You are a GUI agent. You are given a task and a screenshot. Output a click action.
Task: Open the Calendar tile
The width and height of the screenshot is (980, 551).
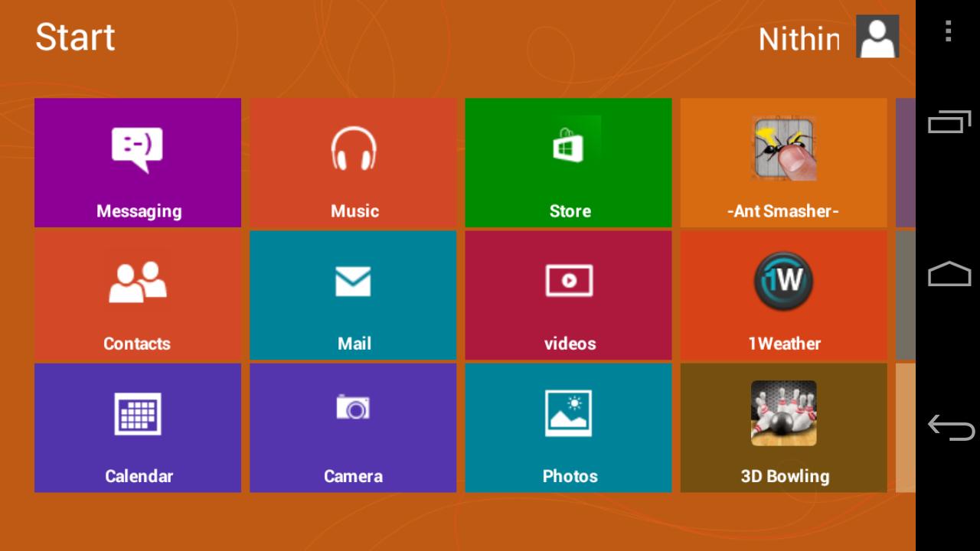click(138, 427)
